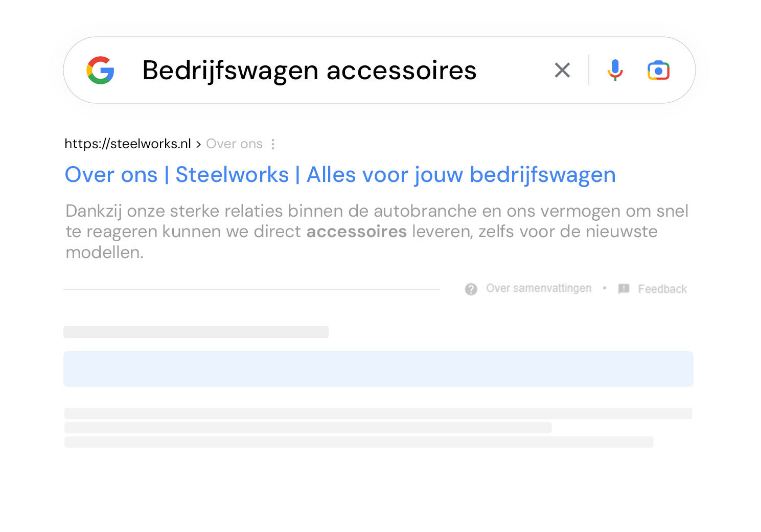Click the short grey placeholder above blue bar
This screenshot has width=761, height=532.
(x=196, y=332)
